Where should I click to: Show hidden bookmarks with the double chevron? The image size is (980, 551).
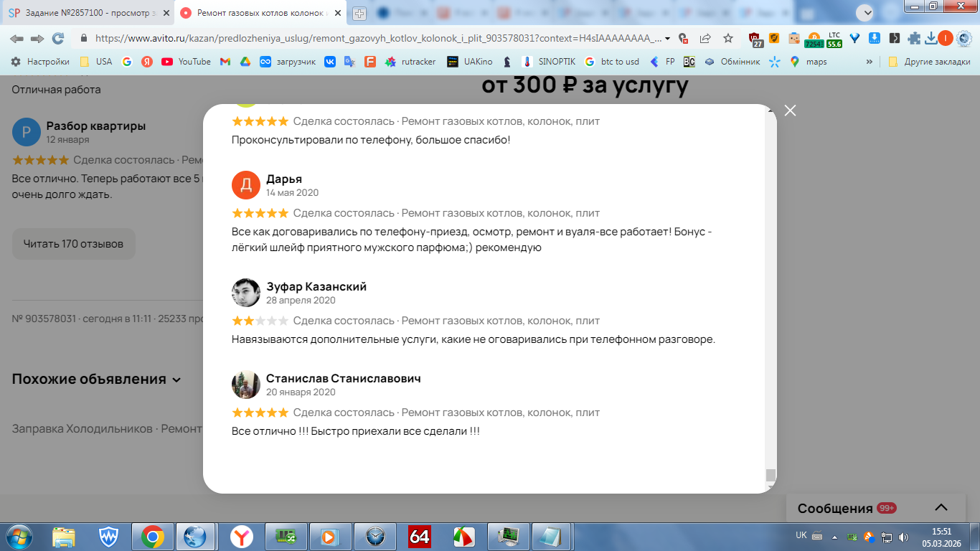(870, 62)
